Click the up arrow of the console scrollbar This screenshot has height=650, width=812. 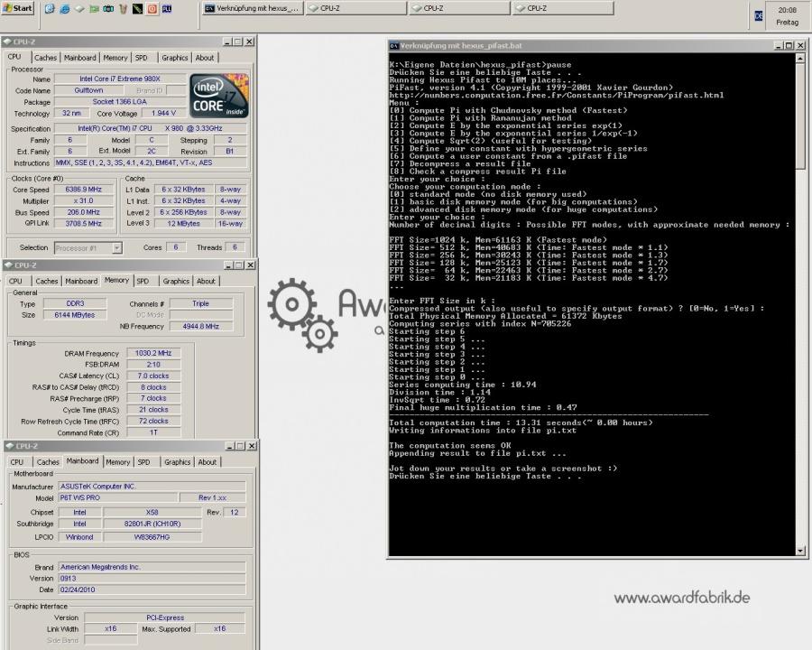[x=800, y=59]
